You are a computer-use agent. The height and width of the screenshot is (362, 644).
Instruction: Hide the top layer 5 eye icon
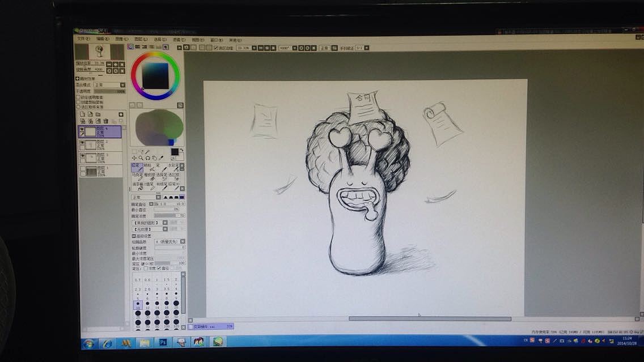coord(82,129)
